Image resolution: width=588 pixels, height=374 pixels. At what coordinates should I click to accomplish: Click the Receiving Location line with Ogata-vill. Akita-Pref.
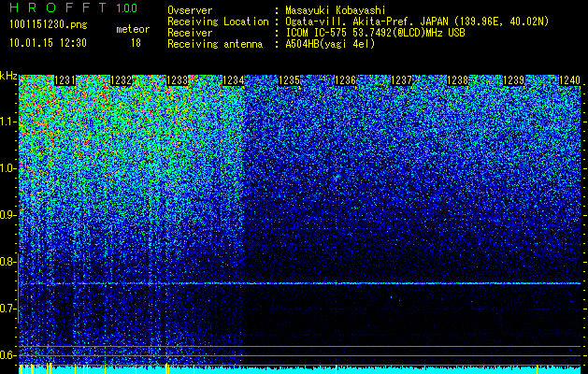click(x=358, y=22)
